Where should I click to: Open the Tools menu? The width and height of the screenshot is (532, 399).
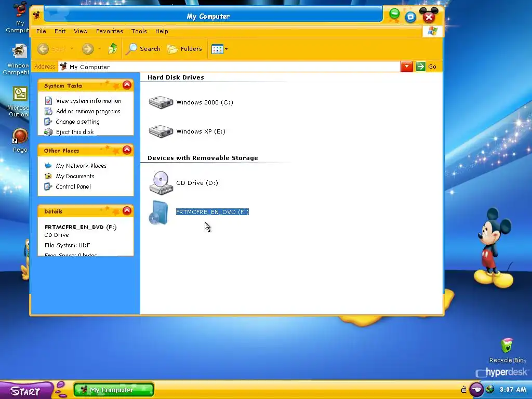[139, 31]
